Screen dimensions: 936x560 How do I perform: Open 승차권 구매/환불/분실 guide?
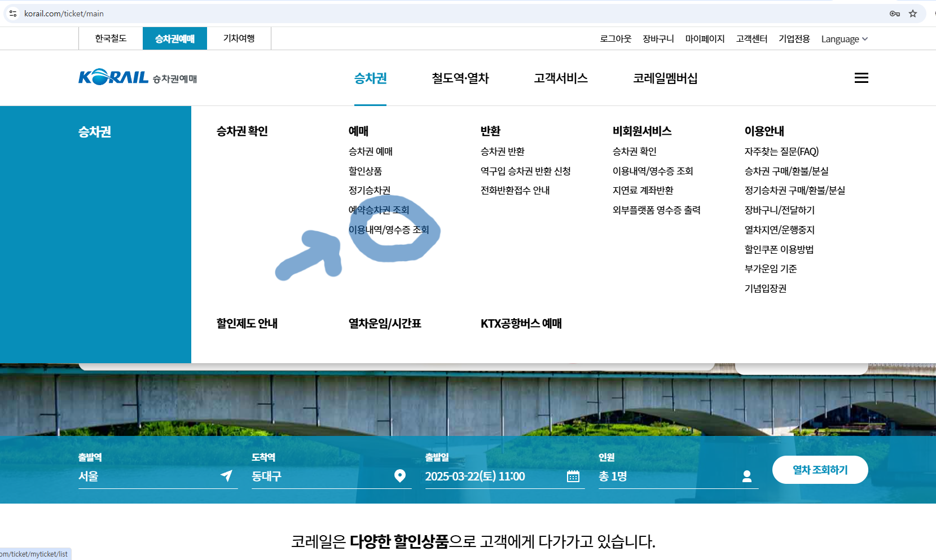(x=786, y=171)
